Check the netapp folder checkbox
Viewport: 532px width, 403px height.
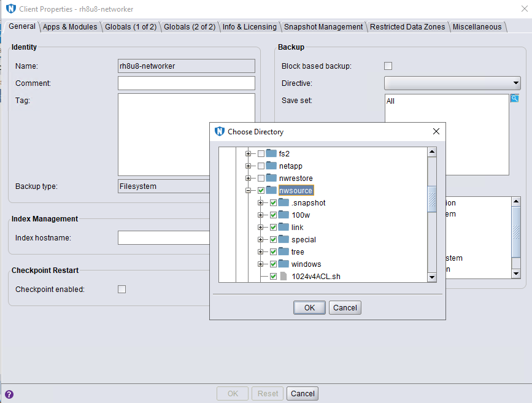click(261, 166)
